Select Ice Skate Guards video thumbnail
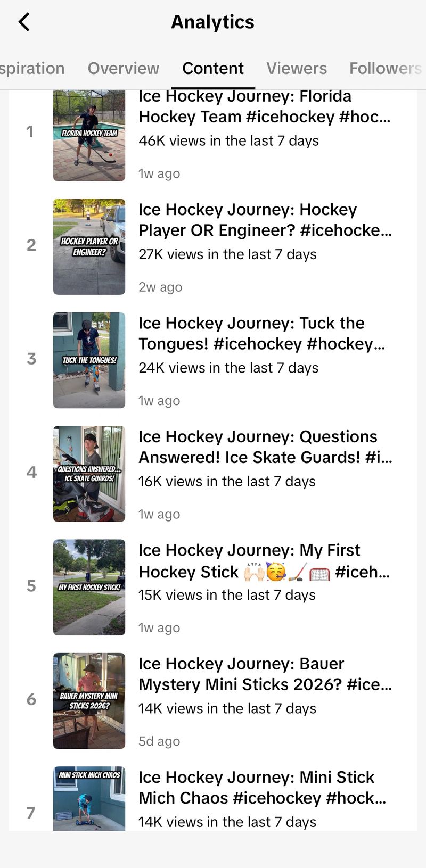426x868 pixels. (89, 473)
